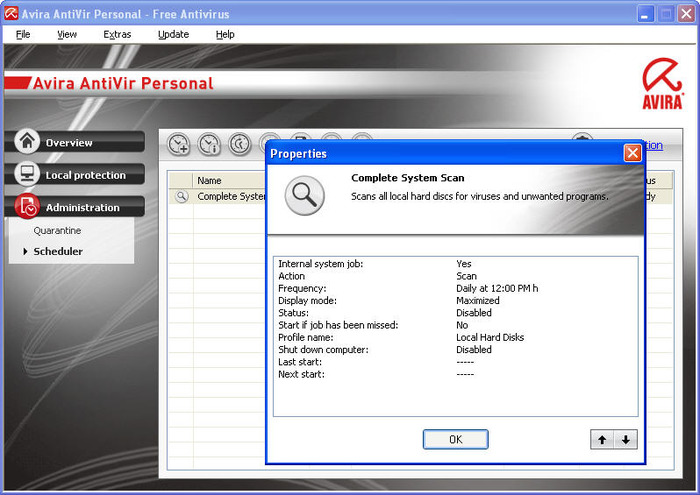Show previous job with up arrow
This screenshot has height=495, width=700.
(602, 440)
